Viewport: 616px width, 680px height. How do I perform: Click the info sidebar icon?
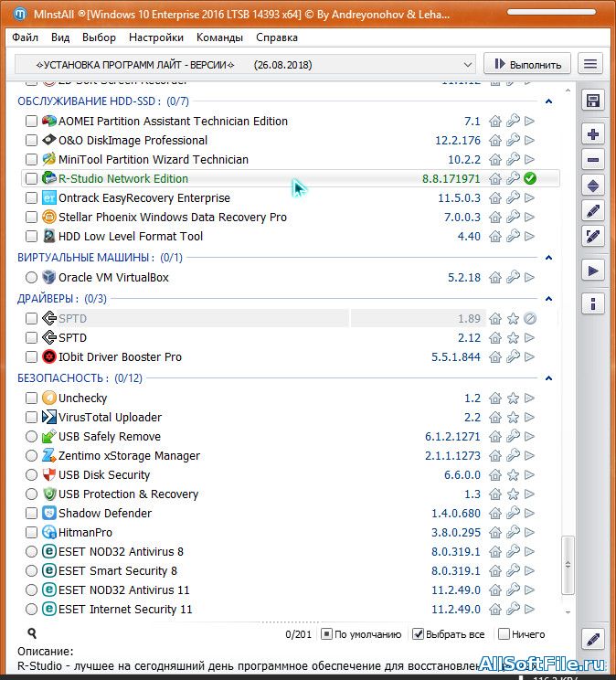[x=592, y=303]
